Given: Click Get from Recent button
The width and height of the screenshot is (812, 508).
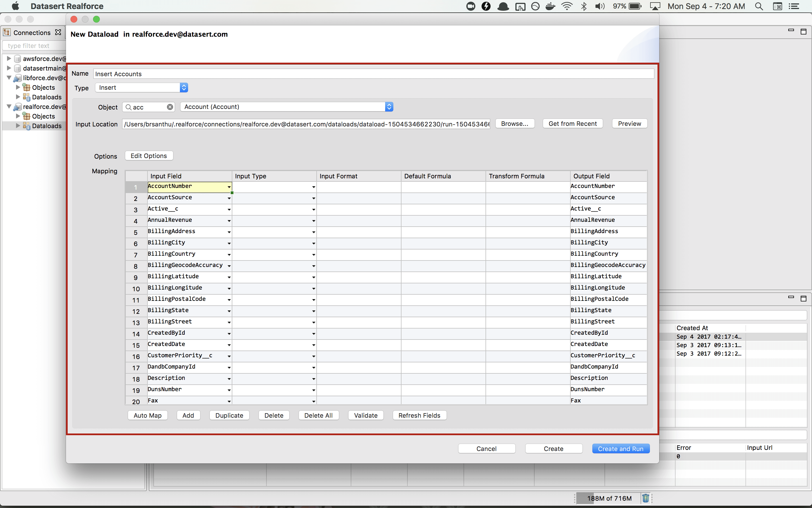Looking at the screenshot, I should click(x=572, y=124).
